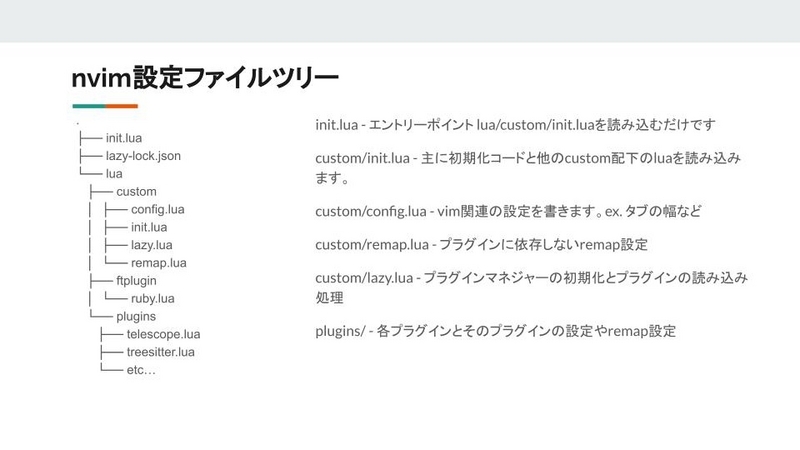The width and height of the screenshot is (800, 450).
Task: Click the 'plugins' folder in the tree
Action: pos(136,317)
